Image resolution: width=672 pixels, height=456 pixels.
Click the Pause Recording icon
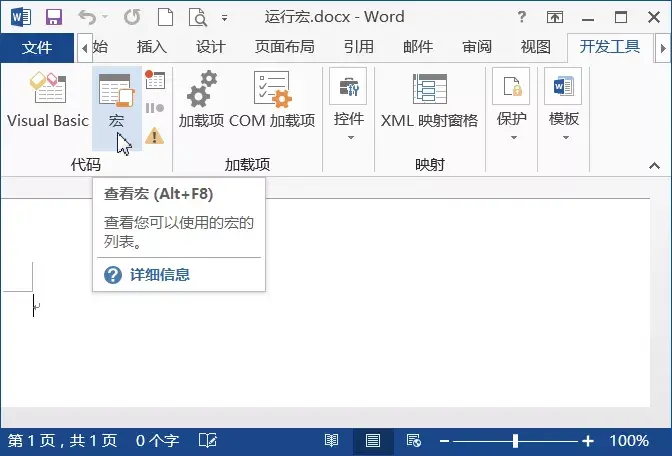pyautogui.click(x=155, y=108)
